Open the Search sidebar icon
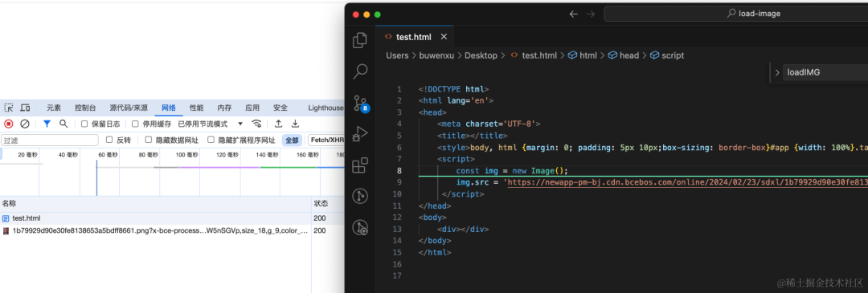This screenshot has height=293, width=868. click(x=360, y=71)
